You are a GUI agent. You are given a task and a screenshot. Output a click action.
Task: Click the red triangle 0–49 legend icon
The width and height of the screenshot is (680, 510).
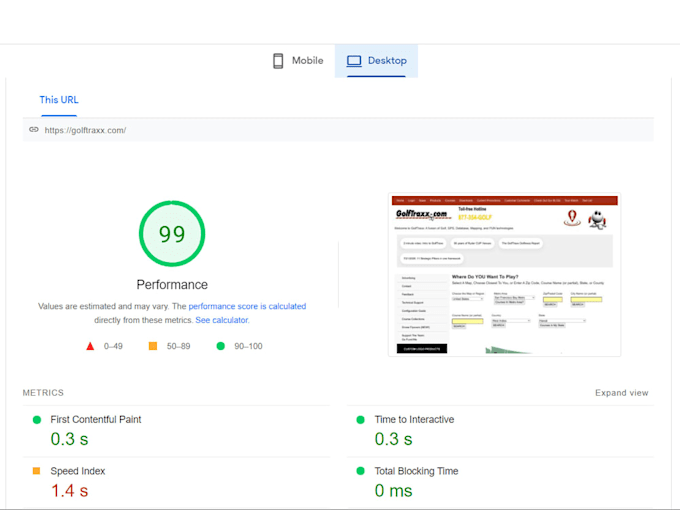pyautogui.click(x=90, y=346)
